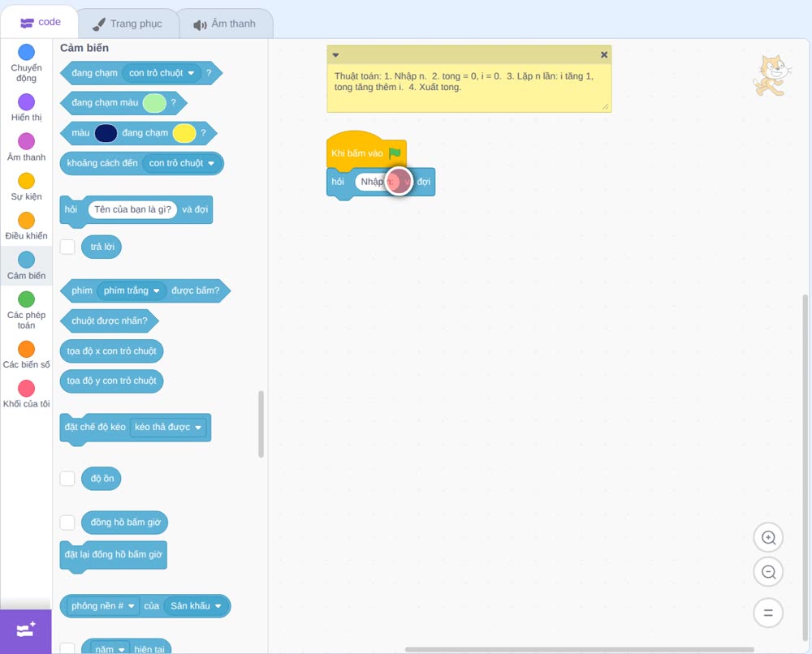The image size is (812, 654).
Task: Pick the green swatch in đang chạm màu
Action: 154,103
